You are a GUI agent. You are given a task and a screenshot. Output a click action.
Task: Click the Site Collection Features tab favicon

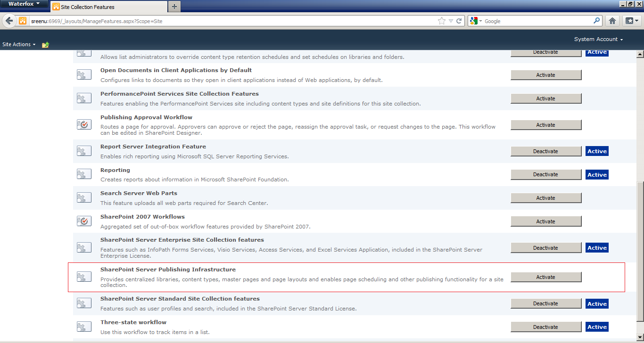(56, 7)
